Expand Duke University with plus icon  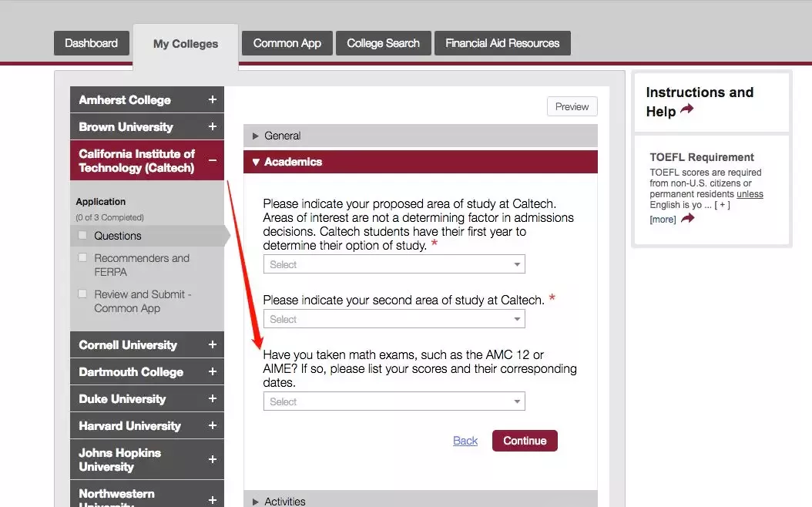coord(212,399)
